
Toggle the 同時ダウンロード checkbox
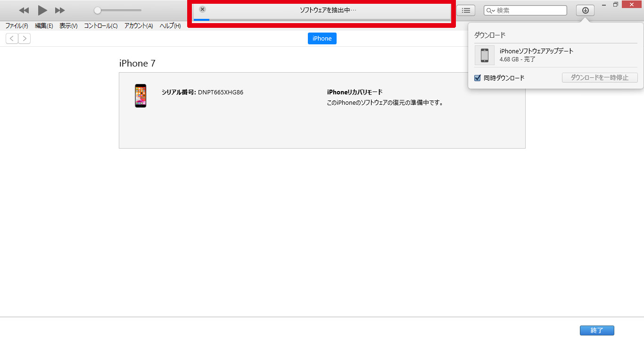tap(478, 78)
